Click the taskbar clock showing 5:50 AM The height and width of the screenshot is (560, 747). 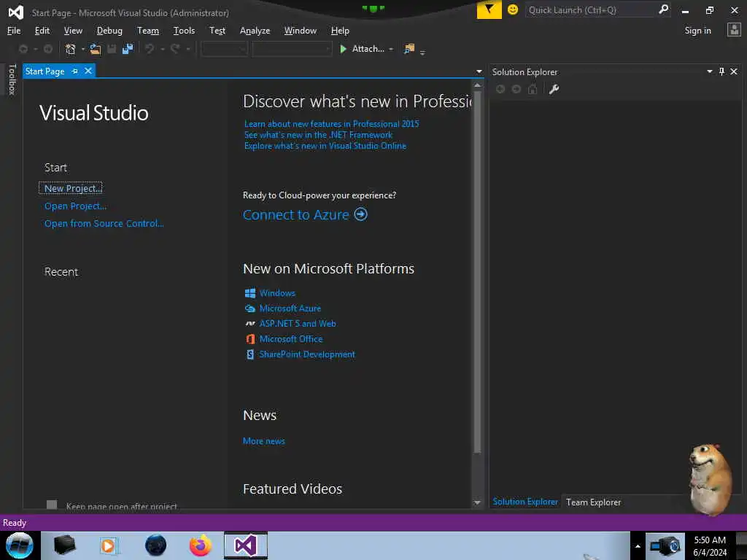coord(709,540)
